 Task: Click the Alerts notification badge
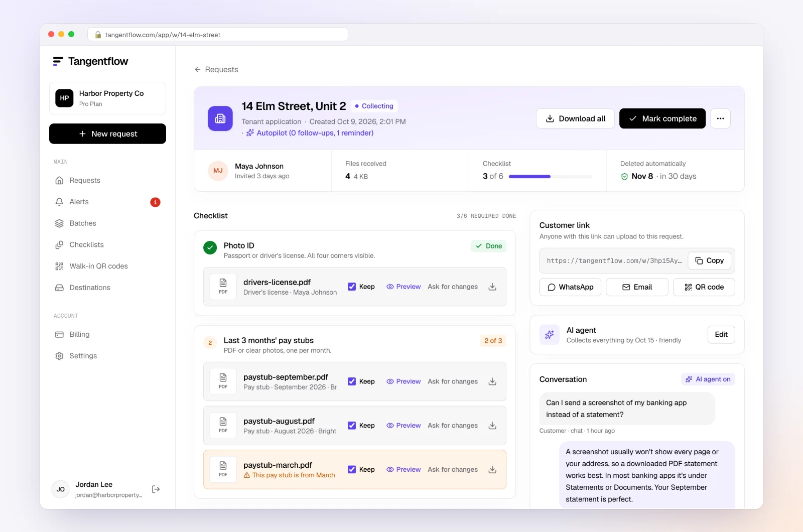click(155, 202)
